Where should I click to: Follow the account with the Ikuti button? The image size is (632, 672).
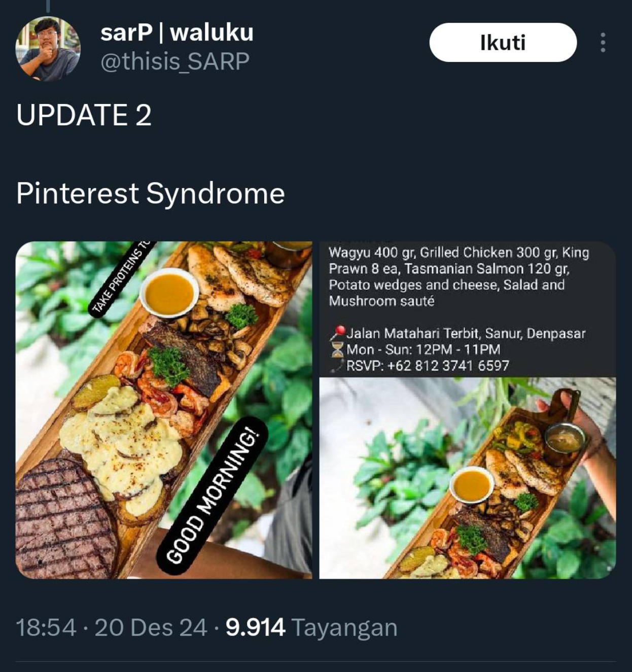click(x=503, y=43)
